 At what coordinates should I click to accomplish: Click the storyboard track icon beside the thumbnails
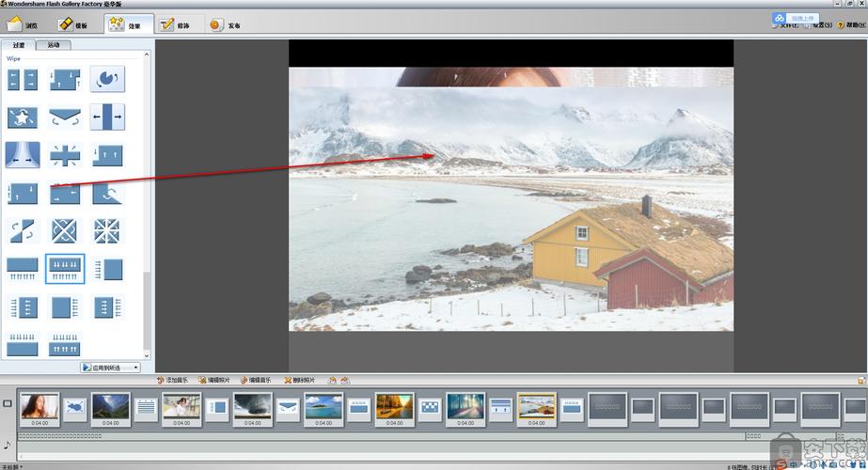[x=8, y=403]
